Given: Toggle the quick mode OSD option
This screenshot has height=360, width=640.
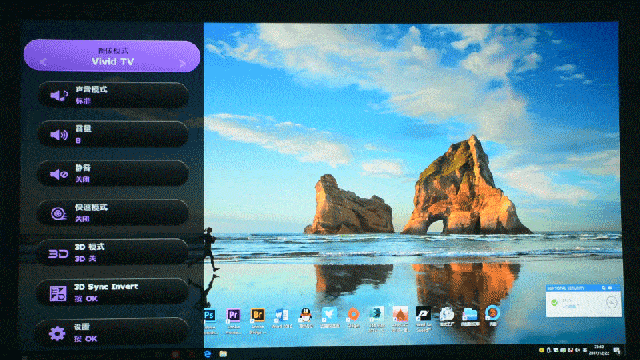Looking at the screenshot, I should point(113,213).
